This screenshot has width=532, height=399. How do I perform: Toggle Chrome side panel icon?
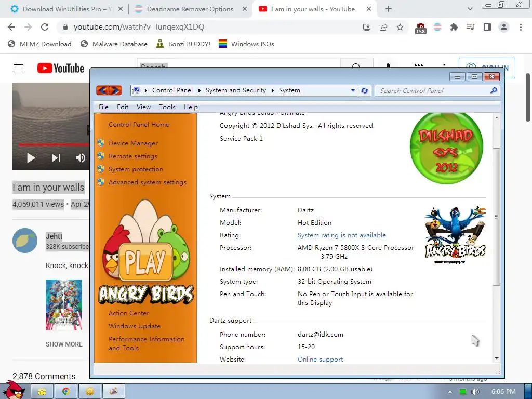coord(487,27)
